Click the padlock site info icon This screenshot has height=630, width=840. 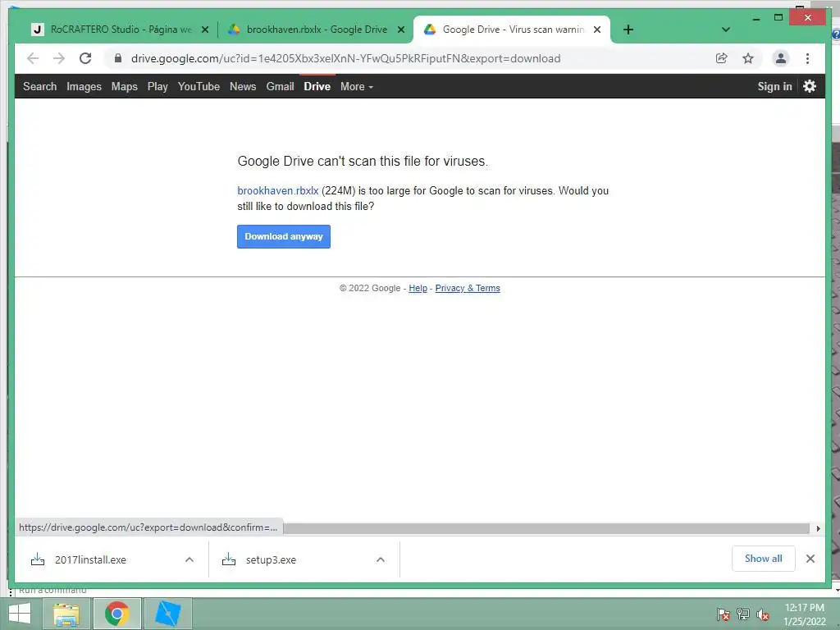point(118,58)
